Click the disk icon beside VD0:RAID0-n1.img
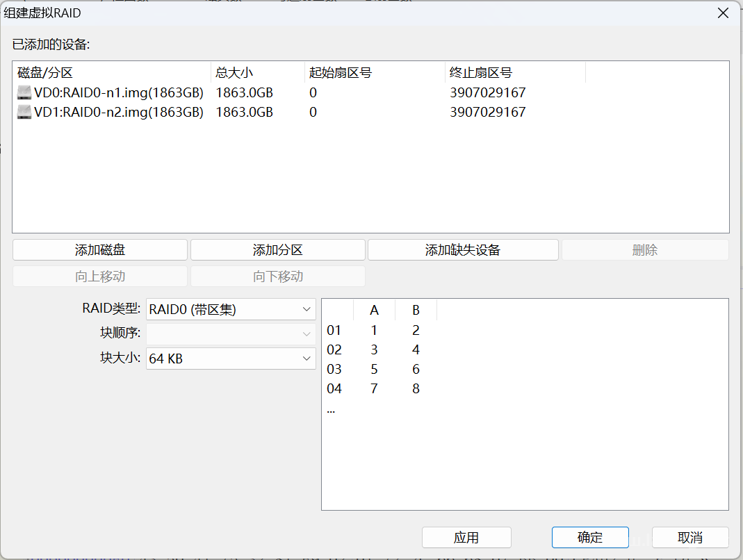The image size is (743, 560). point(24,92)
